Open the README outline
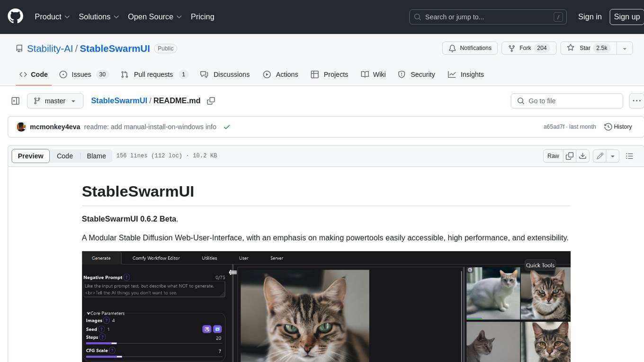644x362 pixels. point(629,156)
